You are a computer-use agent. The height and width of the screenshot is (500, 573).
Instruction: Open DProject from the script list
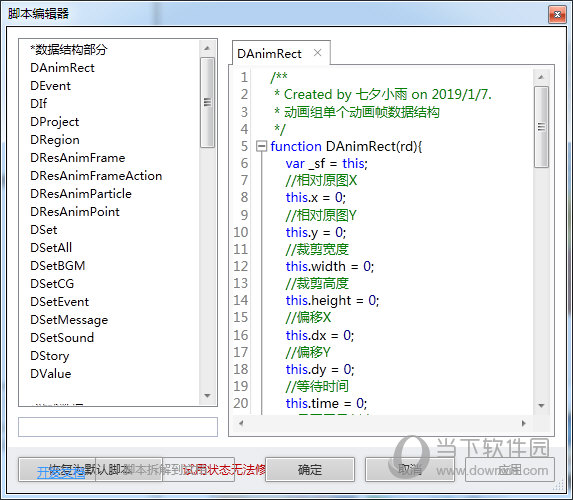click(54, 122)
